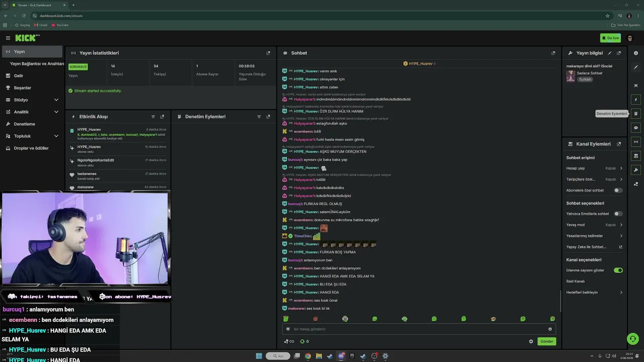The image size is (644, 362).
Task: Bookmark this page with the star icon
Action: (x=607, y=16)
